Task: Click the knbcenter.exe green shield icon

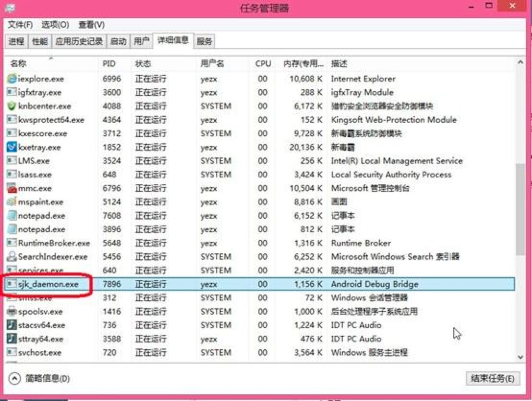Action: [12, 106]
